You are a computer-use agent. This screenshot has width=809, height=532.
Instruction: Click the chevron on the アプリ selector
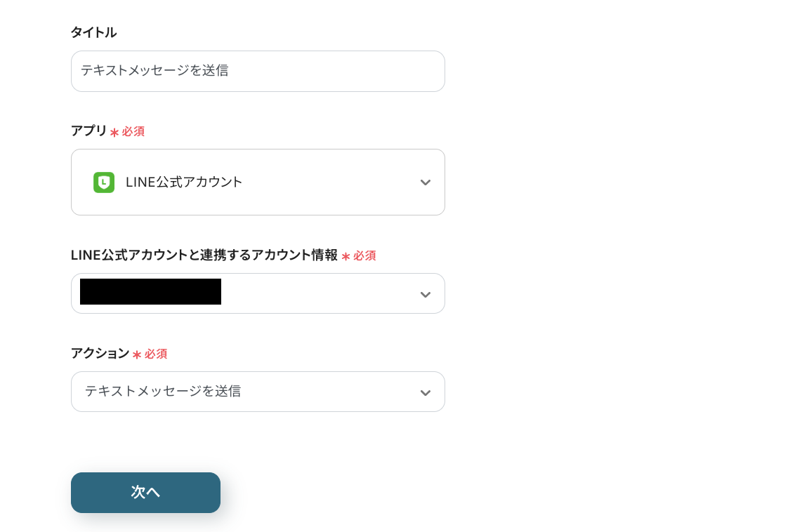click(426, 182)
